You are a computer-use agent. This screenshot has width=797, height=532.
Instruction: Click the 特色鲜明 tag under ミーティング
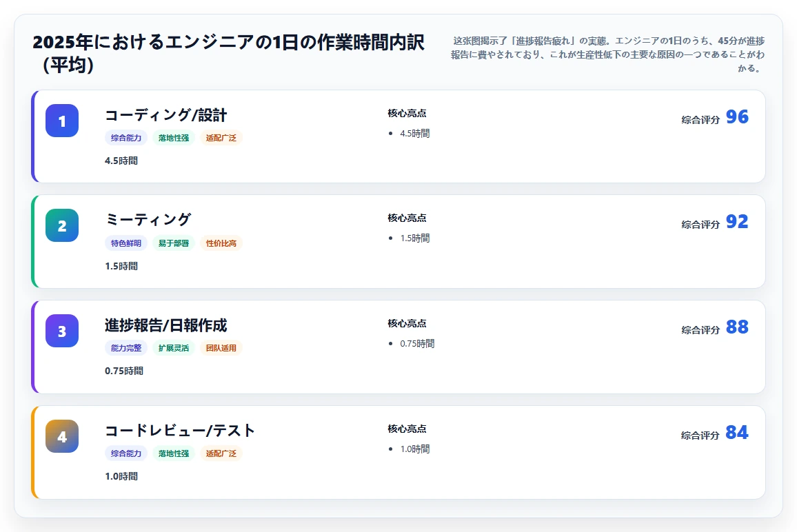pyautogui.click(x=126, y=243)
